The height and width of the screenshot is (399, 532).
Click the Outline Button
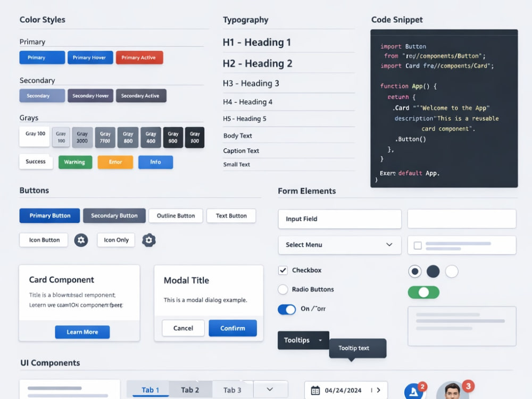point(176,216)
